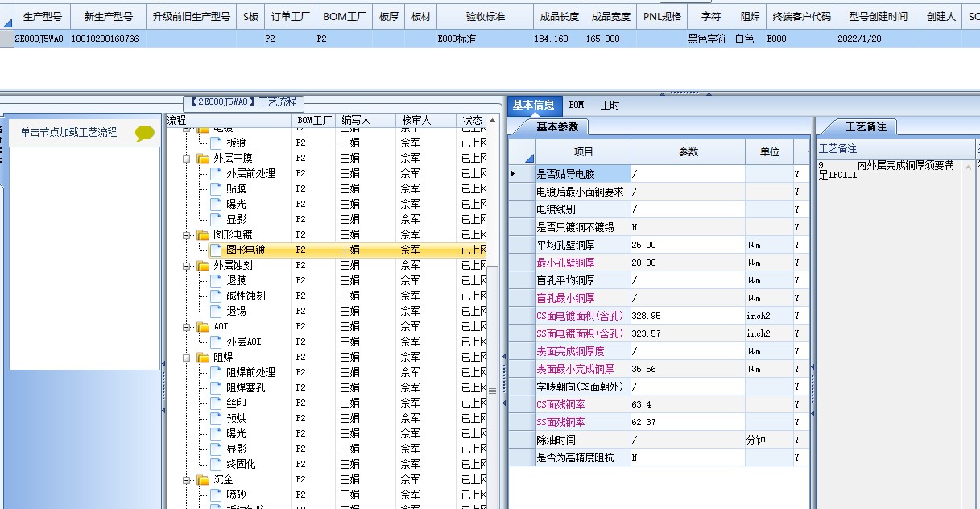980x509 pixels.
Task: Click the CS面电镀面积 value 328.95
Action: pos(688,316)
